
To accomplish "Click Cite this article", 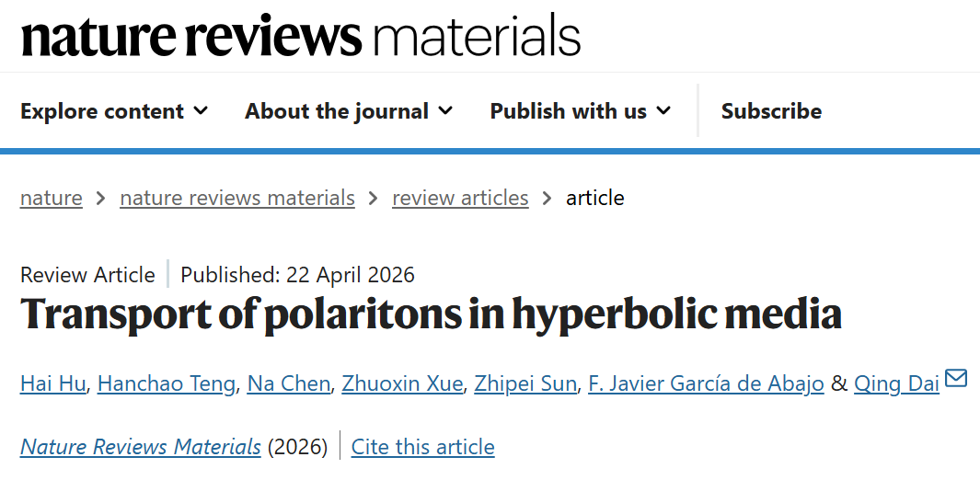I will point(423,447).
